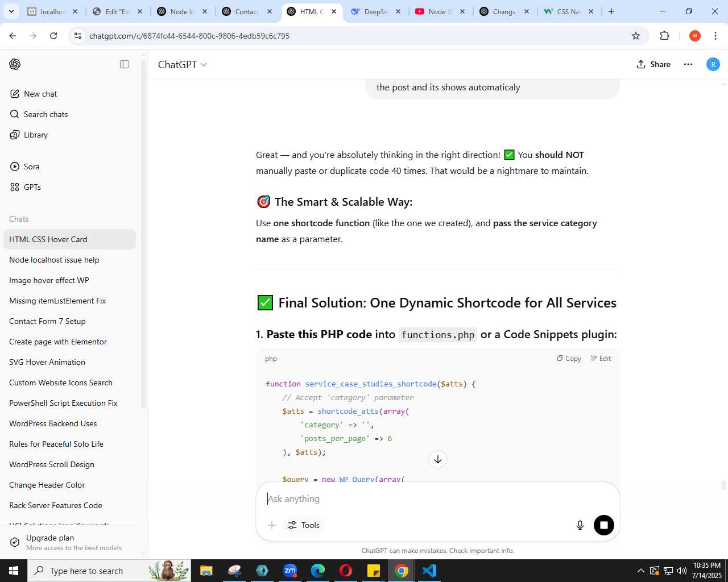This screenshot has height=582, width=728.
Task: Open Zoom from the taskbar
Action: 290,571
